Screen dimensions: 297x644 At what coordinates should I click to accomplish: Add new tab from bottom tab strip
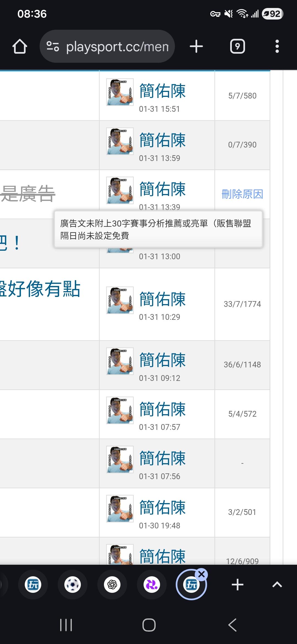(x=238, y=585)
